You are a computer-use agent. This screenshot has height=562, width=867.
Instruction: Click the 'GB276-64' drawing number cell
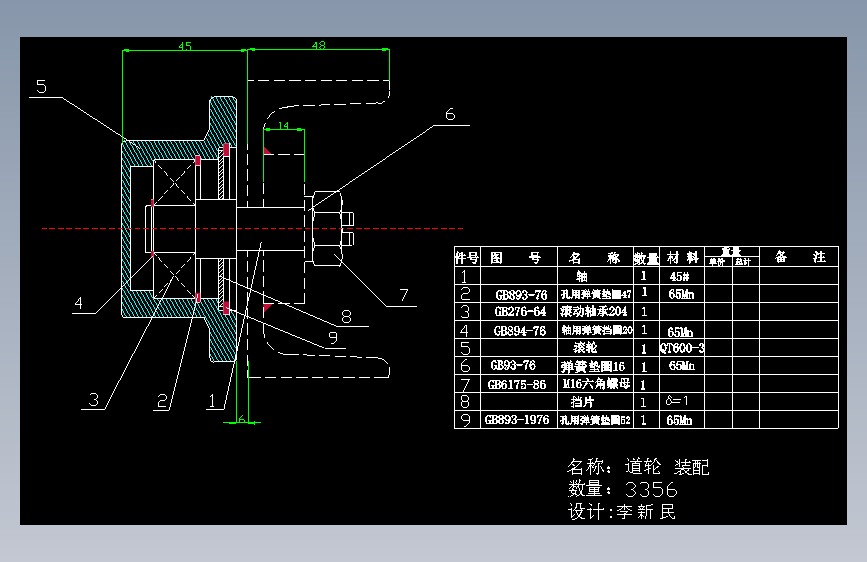(520, 311)
